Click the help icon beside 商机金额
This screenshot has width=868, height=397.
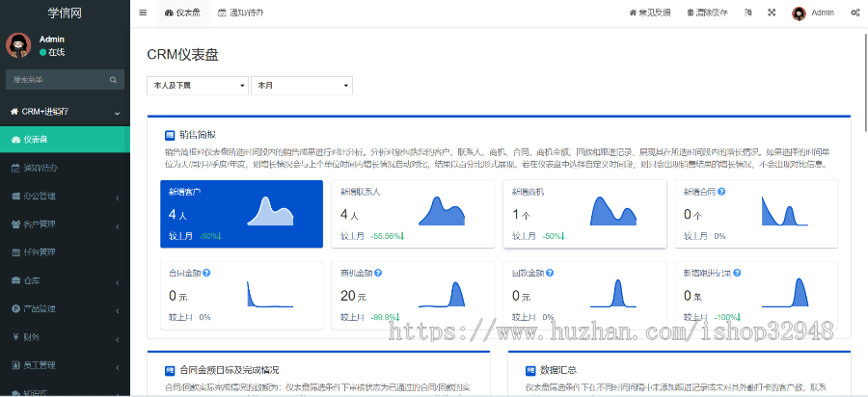point(378,273)
